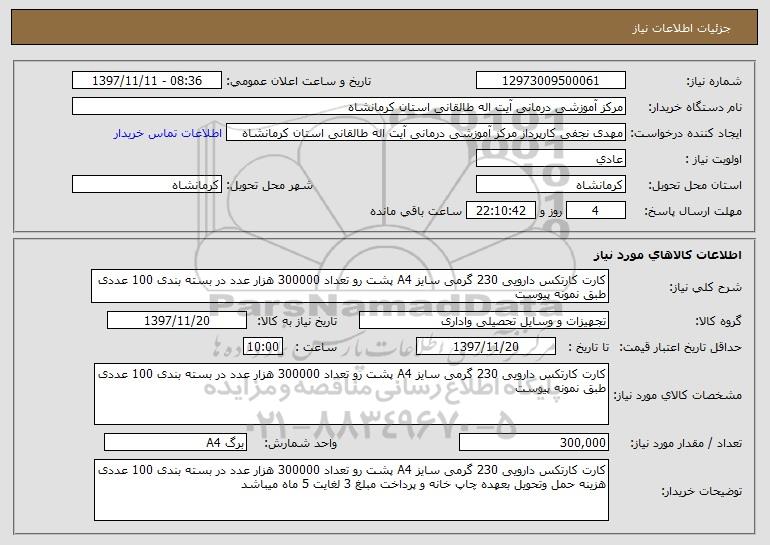The height and width of the screenshot is (545, 770).
Task: Select the تاریخ نیاز به کالا label
Action: coord(297,322)
